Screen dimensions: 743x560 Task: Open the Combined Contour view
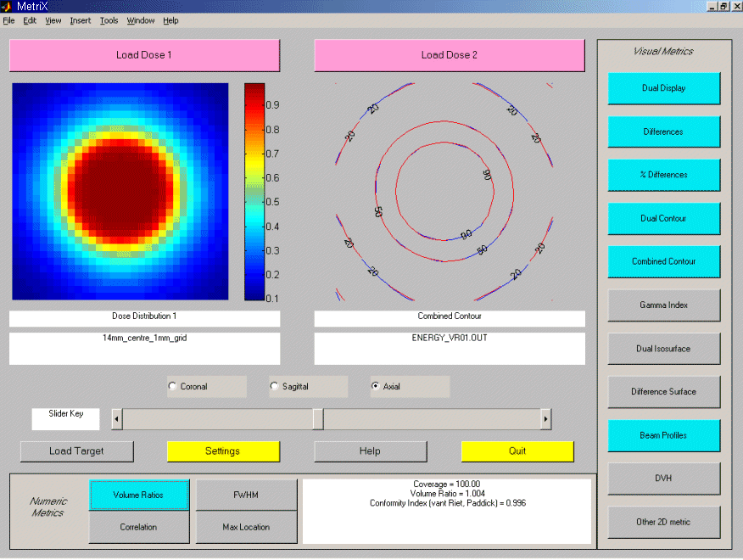click(x=663, y=262)
